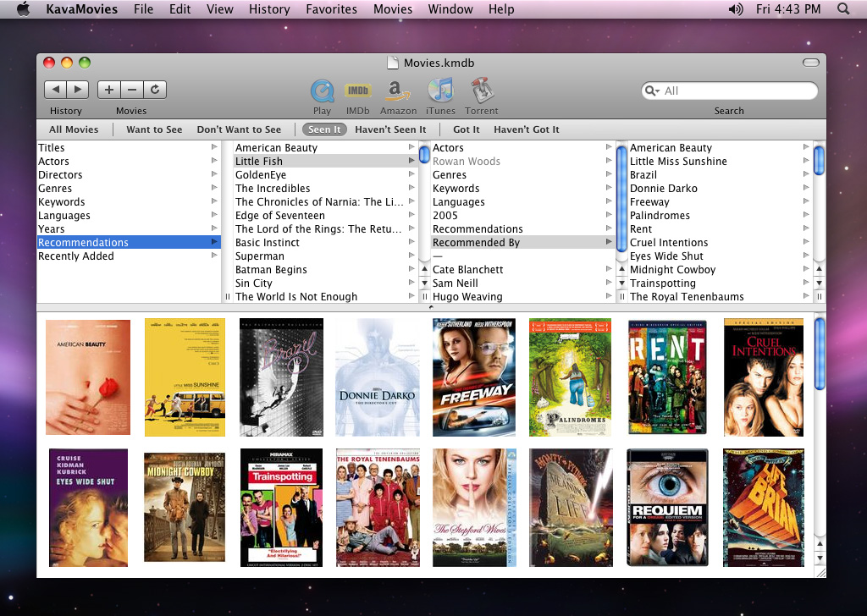Select the Royal Tenenbaums poster
Image resolution: width=867 pixels, height=616 pixels.
point(378,508)
